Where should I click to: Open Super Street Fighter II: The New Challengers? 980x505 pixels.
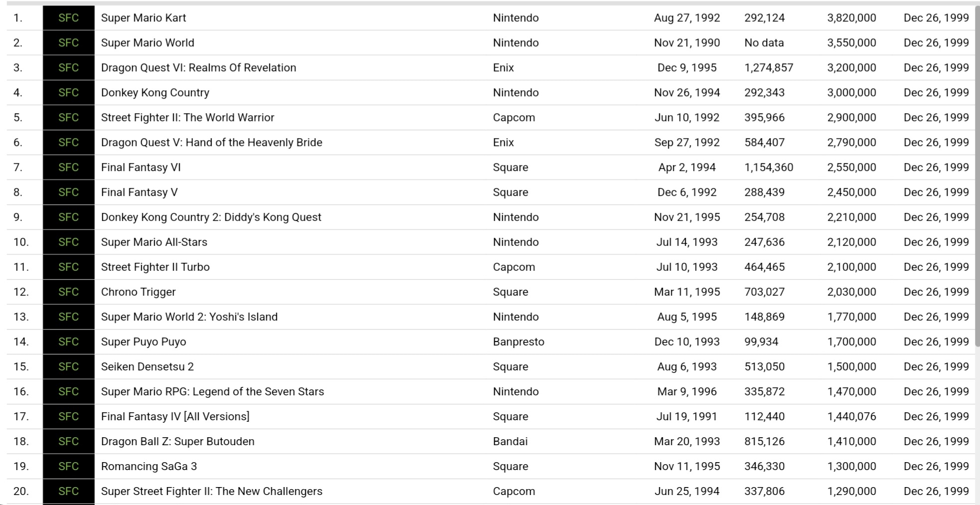point(211,492)
